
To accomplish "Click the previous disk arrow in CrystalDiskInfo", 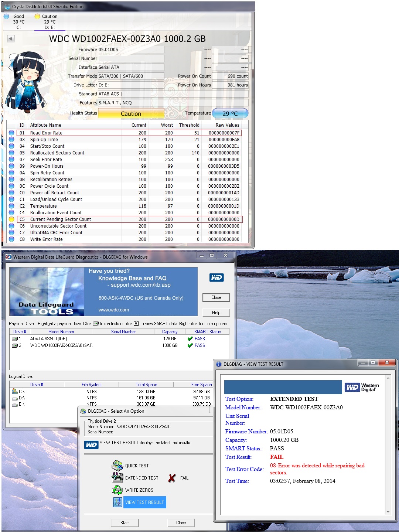I will [x=11, y=38].
